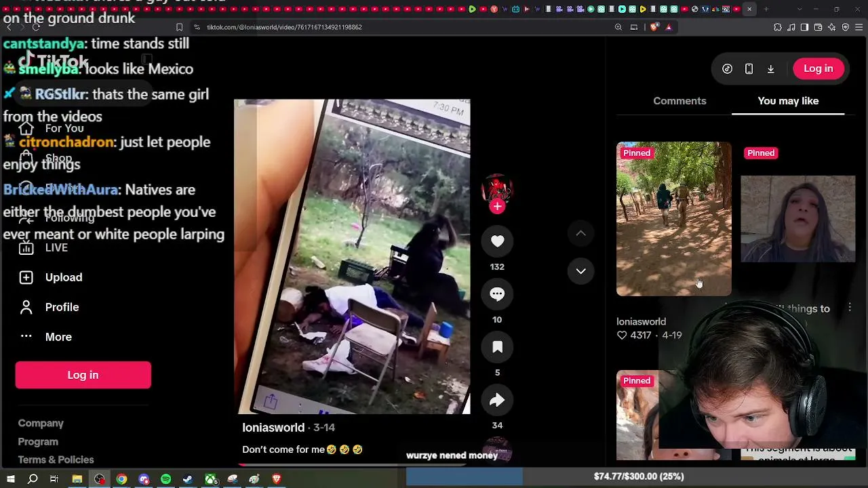Viewport: 868px width, 488px height.
Task: Open a new browser tab with plus
Action: pos(766,9)
